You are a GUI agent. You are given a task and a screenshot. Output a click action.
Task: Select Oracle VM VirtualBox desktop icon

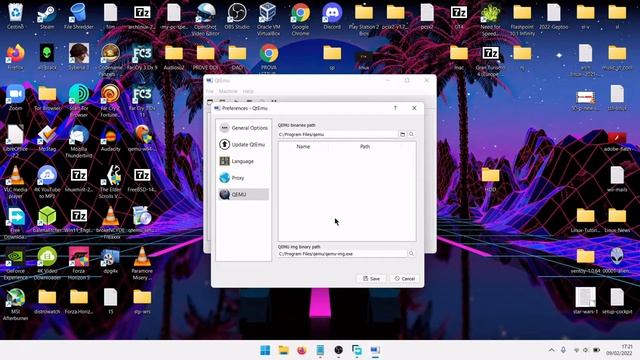click(x=268, y=19)
